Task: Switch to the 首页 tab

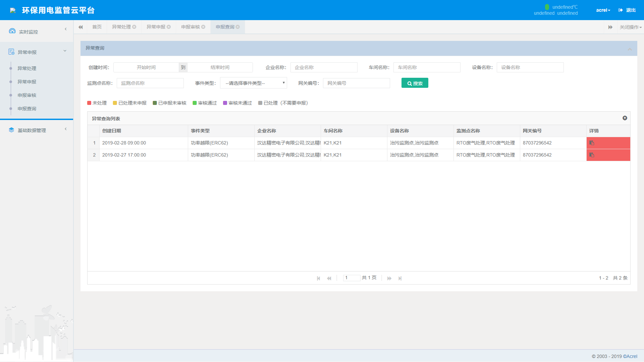Action: [97, 27]
